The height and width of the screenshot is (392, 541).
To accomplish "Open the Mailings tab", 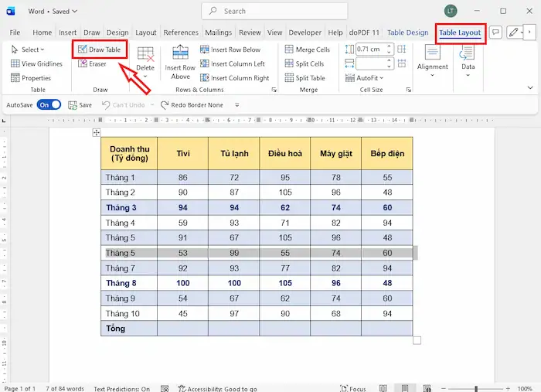I will pos(219,32).
